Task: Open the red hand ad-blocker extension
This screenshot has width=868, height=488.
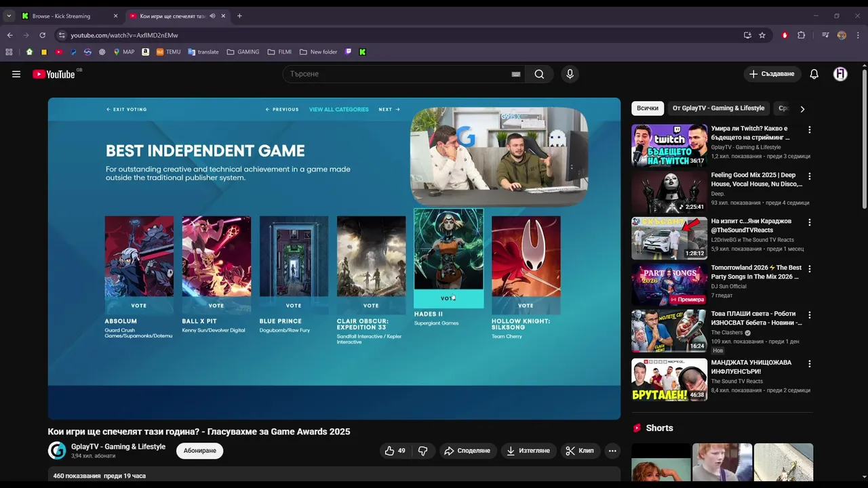Action: point(785,35)
